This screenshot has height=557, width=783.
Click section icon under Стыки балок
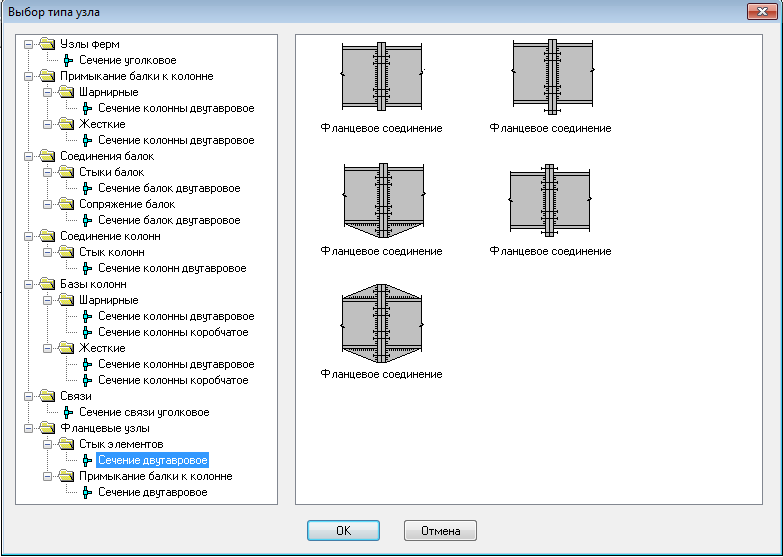click(87, 188)
